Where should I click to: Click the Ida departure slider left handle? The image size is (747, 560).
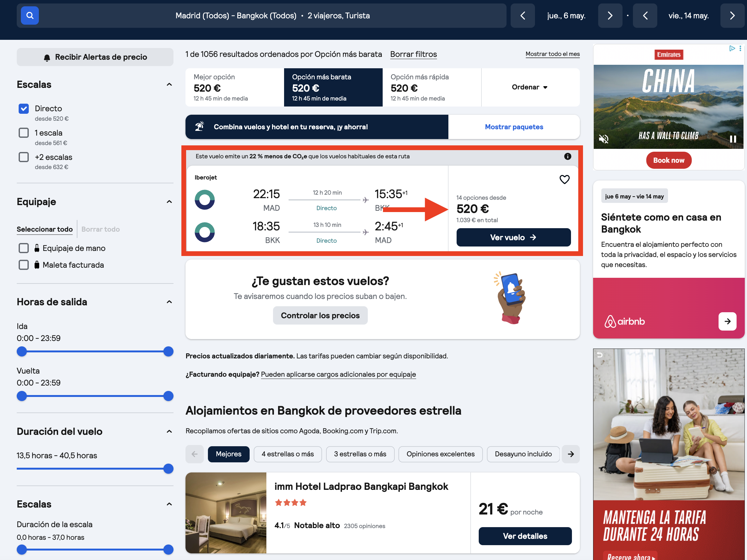point(22,352)
